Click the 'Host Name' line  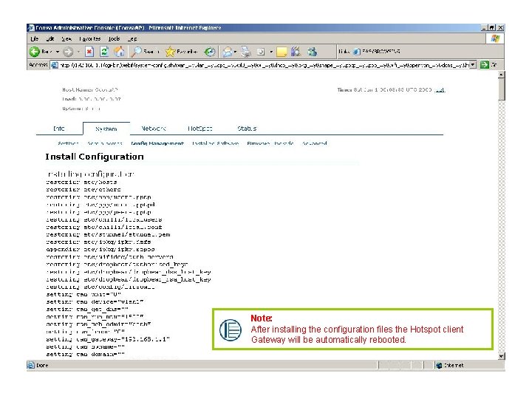90,90
